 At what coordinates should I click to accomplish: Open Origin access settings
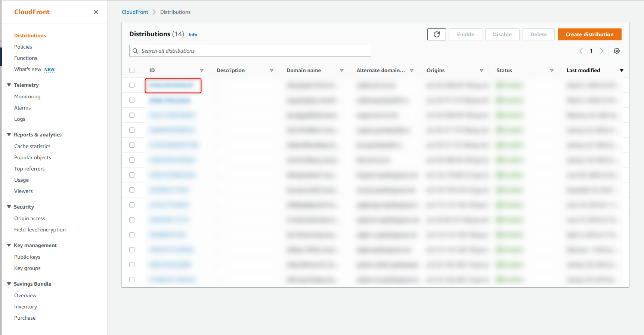30,218
